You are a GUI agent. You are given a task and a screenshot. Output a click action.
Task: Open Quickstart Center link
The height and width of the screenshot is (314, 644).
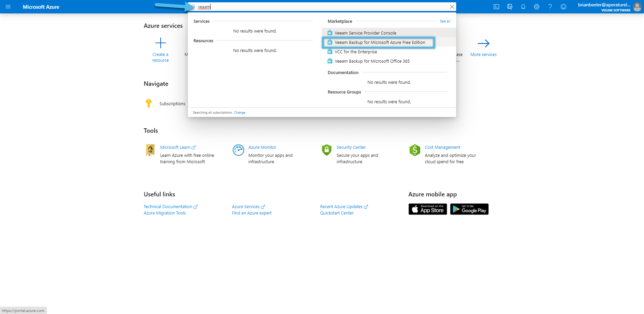337,213
